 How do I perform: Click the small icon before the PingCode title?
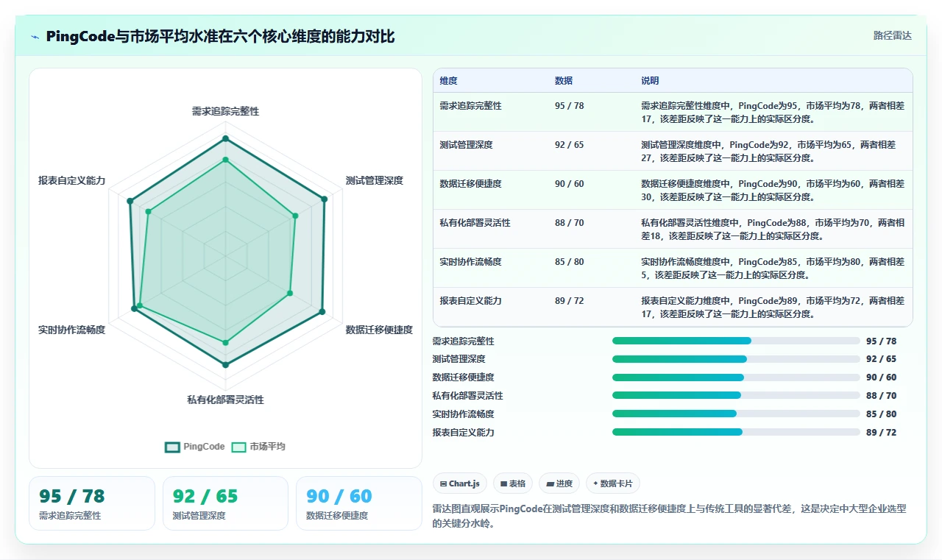click(35, 36)
